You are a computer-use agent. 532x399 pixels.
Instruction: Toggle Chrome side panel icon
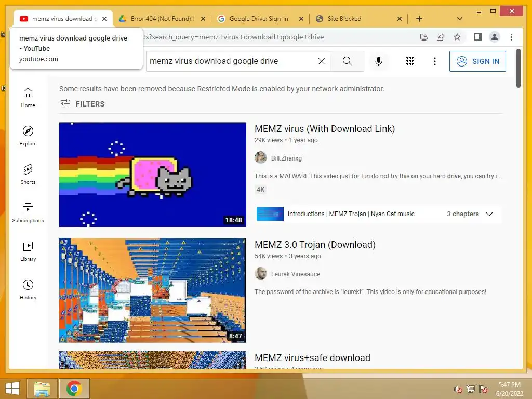(478, 37)
